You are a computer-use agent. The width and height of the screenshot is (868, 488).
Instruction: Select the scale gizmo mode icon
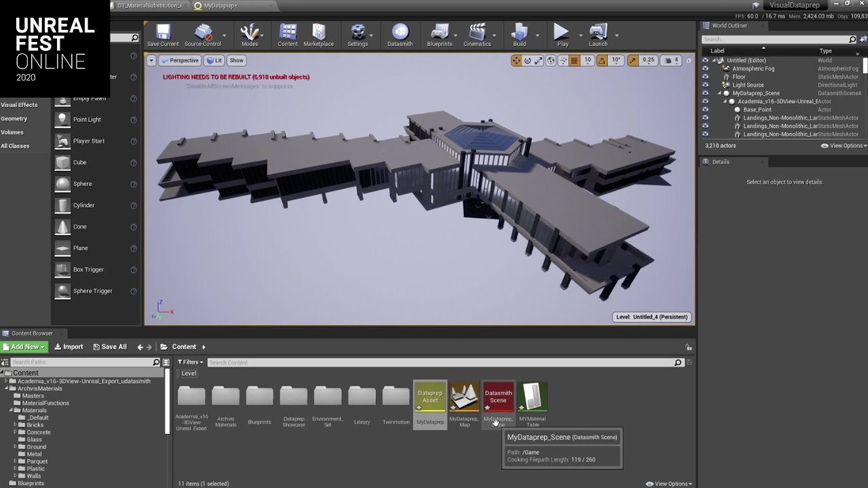[x=538, y=60]
